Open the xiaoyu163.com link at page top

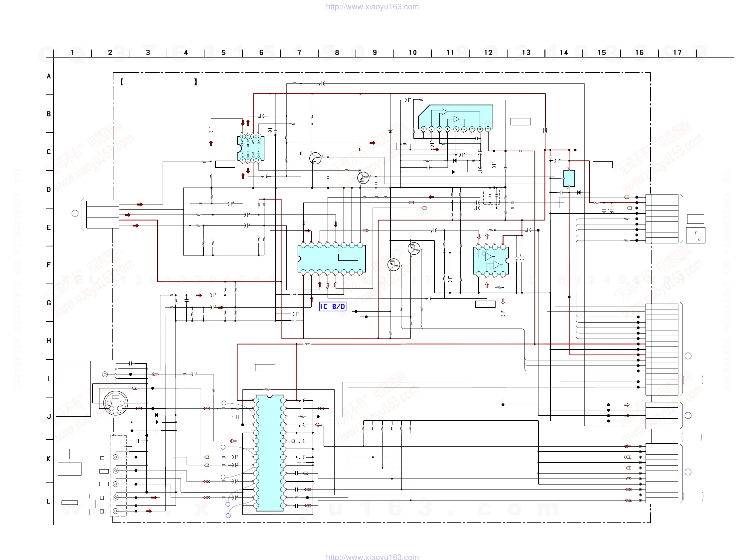click(x=372, y=7)
